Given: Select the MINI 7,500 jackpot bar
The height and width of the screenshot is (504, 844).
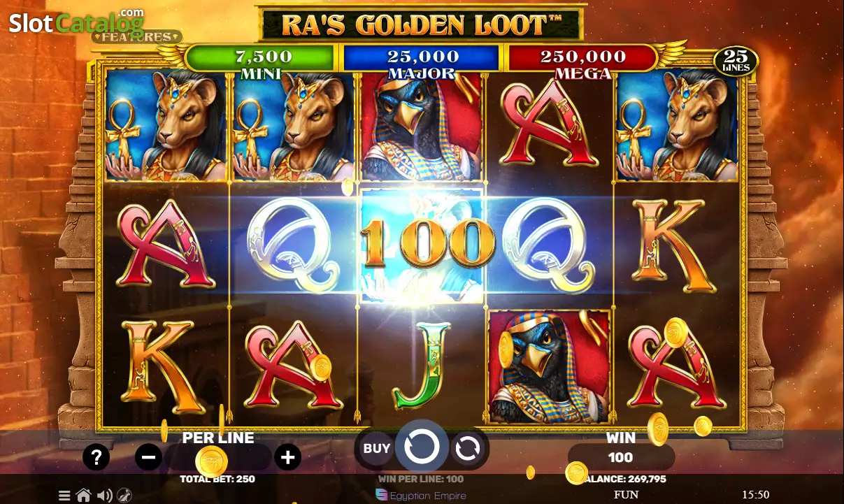Looking at the screenshot, I should [260, 58].
